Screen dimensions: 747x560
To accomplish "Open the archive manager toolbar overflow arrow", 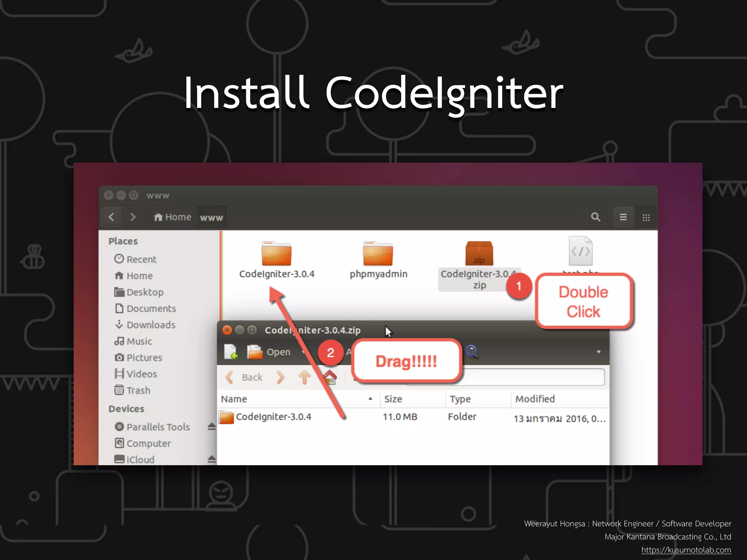I will [599, 352].
